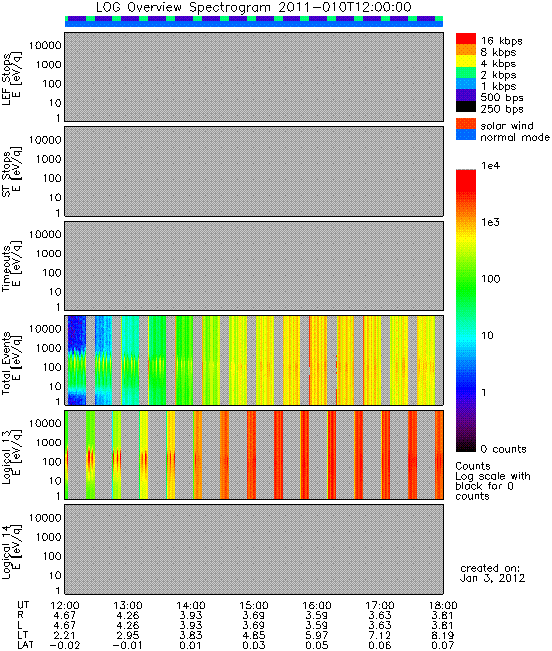Viewport: 552px width, 651px height.
Task: Click LAT value 0.07
Action: [443, 645]
